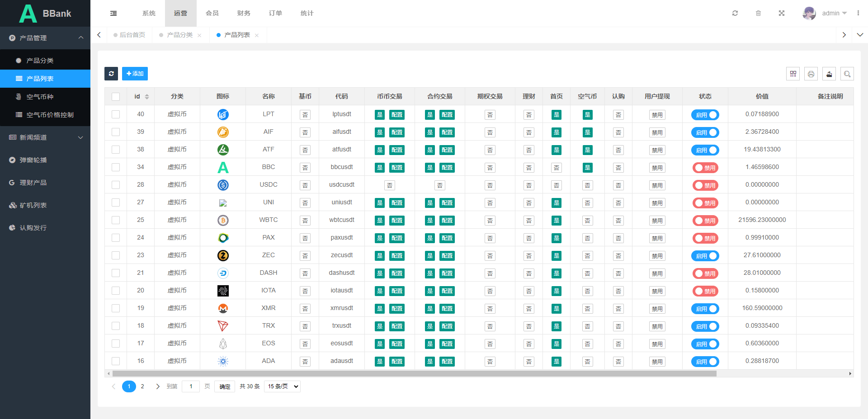Viewport: 868px width, 419px height.
Task: Switch to the 产品分类 page tab
Action: pyautogui.click(x=179, y=35)
